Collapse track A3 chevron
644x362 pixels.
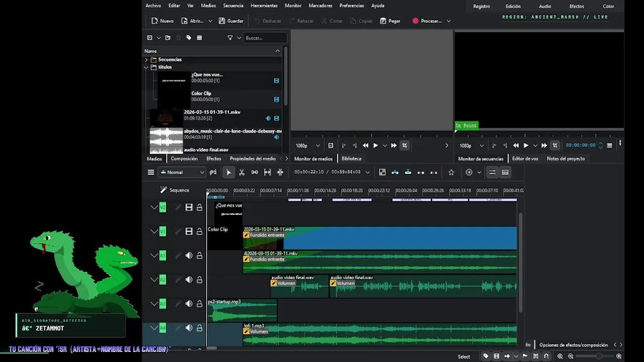pyautogui.click(x=153, y=304)
